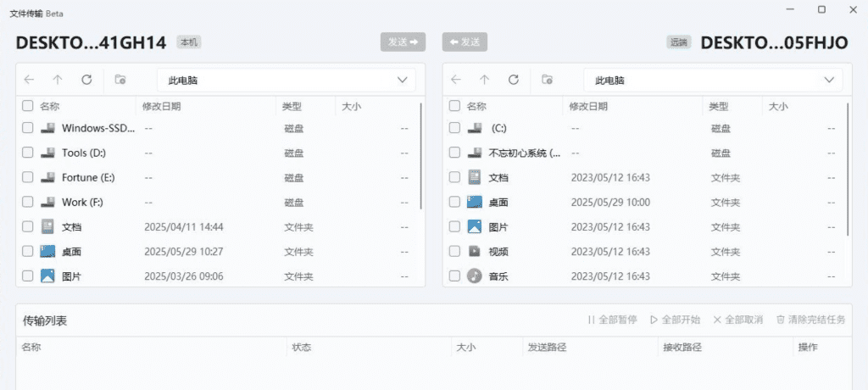Click the Tools (D:) drive icon

[x=47, y=153]
